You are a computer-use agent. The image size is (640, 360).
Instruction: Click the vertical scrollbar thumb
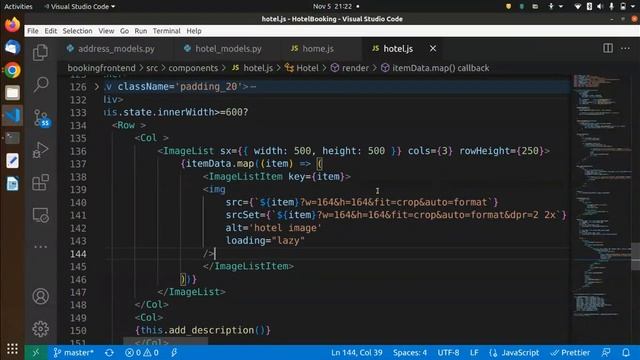635,256
